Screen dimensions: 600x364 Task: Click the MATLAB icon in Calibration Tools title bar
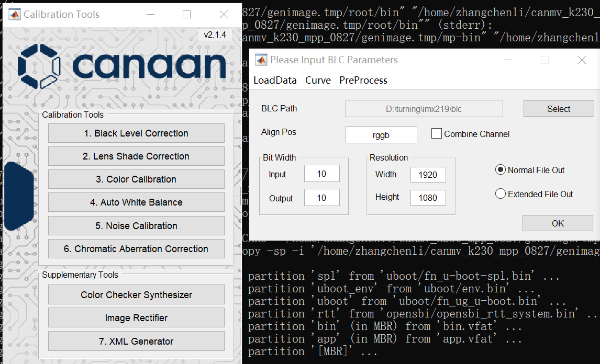coord(15,15)
